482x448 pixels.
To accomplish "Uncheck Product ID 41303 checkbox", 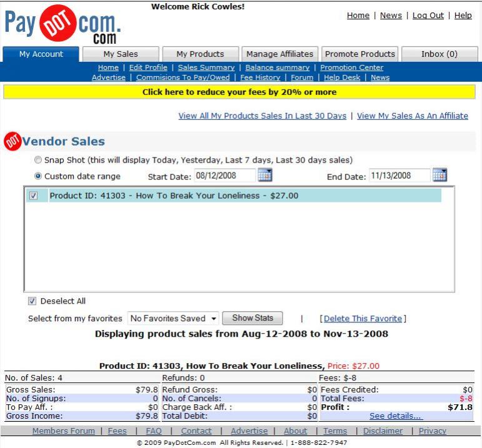I will [x=33, y=196].
